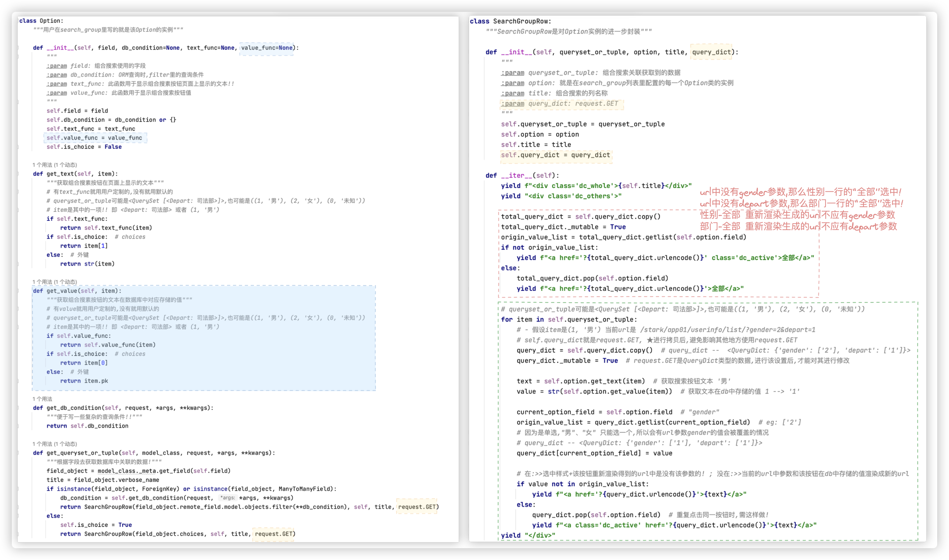The height and width of the screenshot is (560, 949).
Task: Click request.GET argument in ForeignKey return
Action: pyautogui.click(x=417, y=507)
